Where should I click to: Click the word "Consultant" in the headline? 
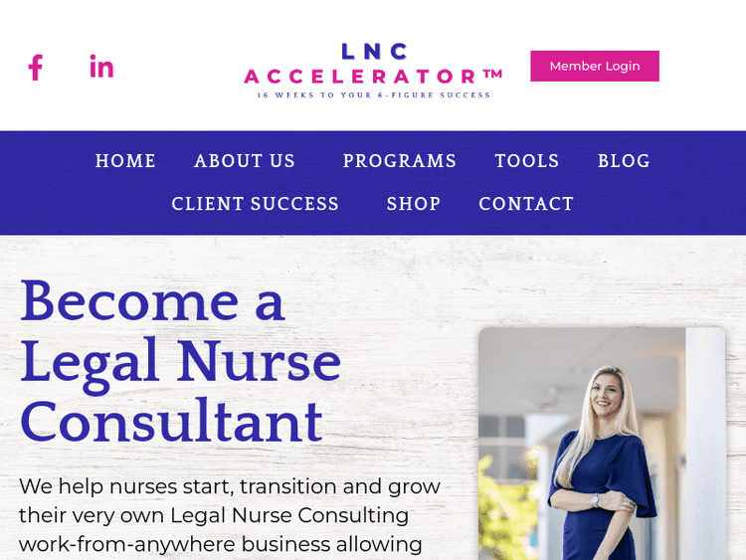[x=171, y=422]
